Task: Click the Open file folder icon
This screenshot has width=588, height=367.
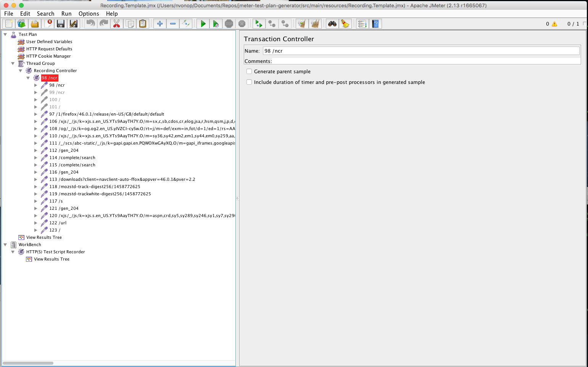Action: [x=35, y=24]
